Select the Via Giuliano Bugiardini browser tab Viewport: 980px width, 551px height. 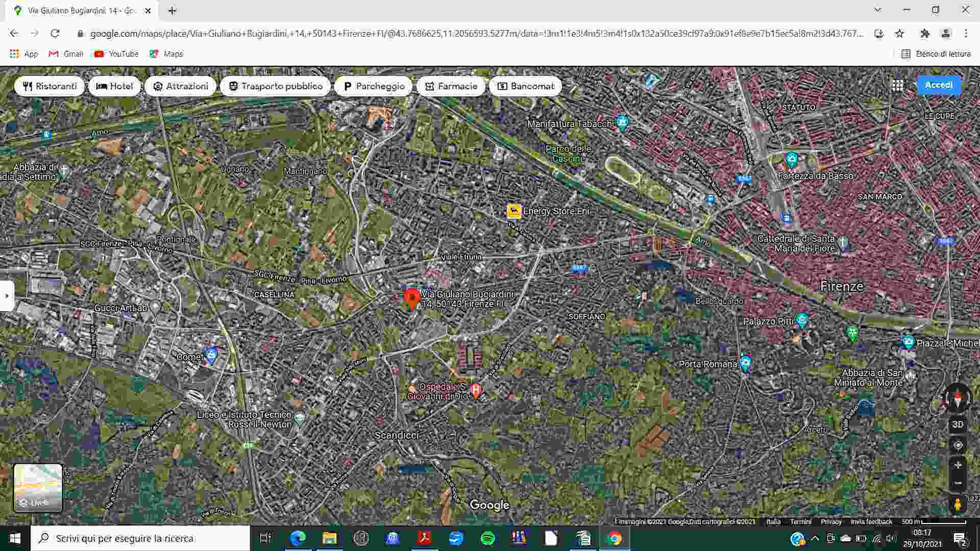(x=82, y=11)
